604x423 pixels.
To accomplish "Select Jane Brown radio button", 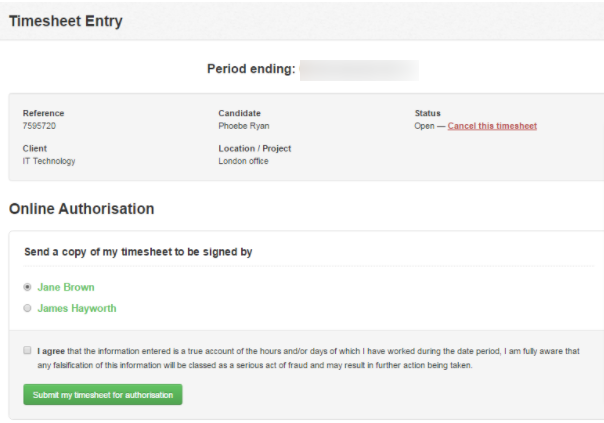I will (27, 287).
